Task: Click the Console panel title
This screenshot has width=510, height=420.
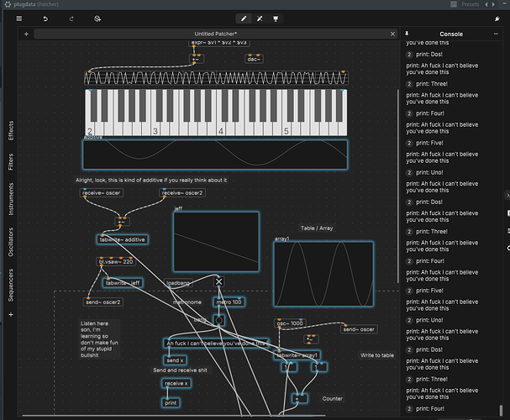Action: coord(451,34)
